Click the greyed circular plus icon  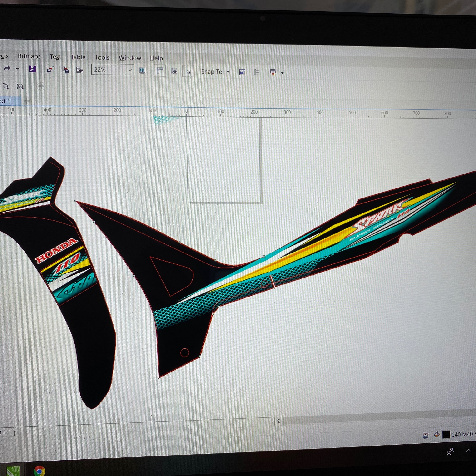pos(41,86)
